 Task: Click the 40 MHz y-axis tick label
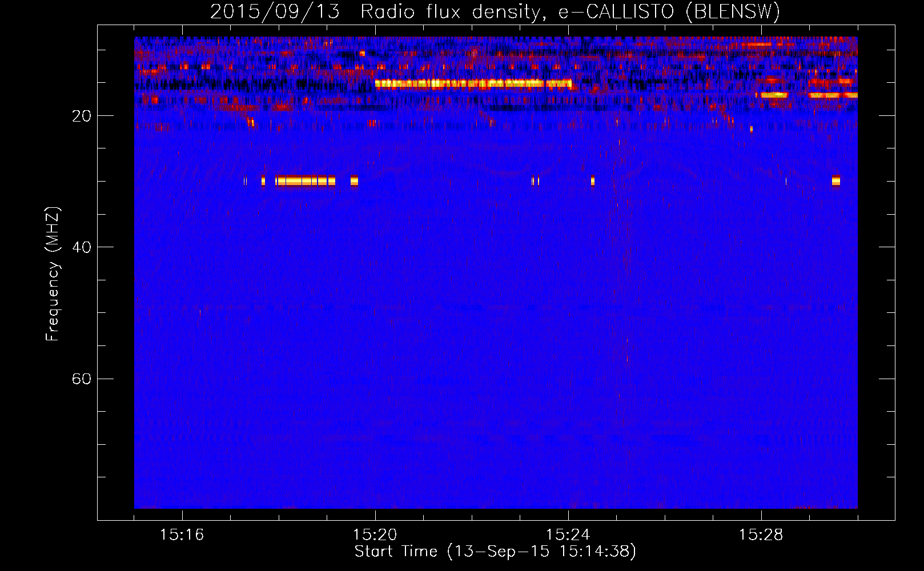pyautogui.click(x=82, y=247)
